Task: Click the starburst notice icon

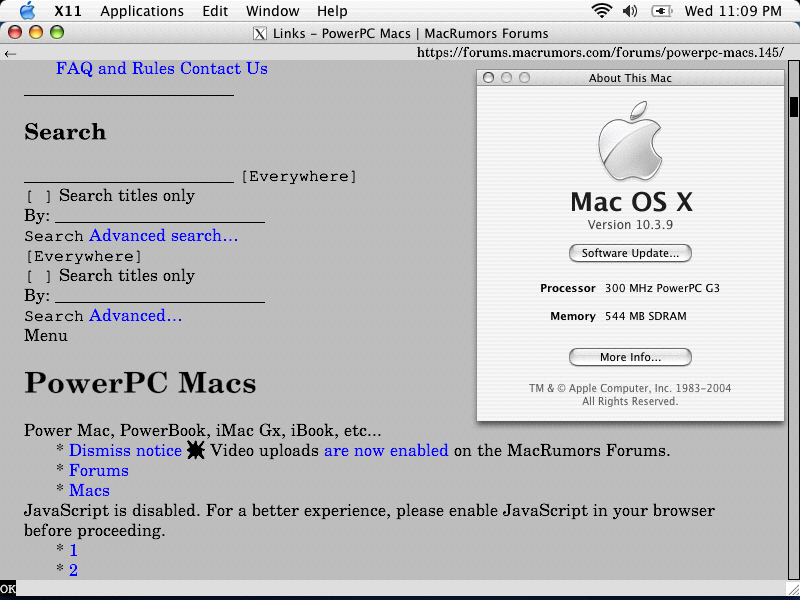Action: point(196,450)
